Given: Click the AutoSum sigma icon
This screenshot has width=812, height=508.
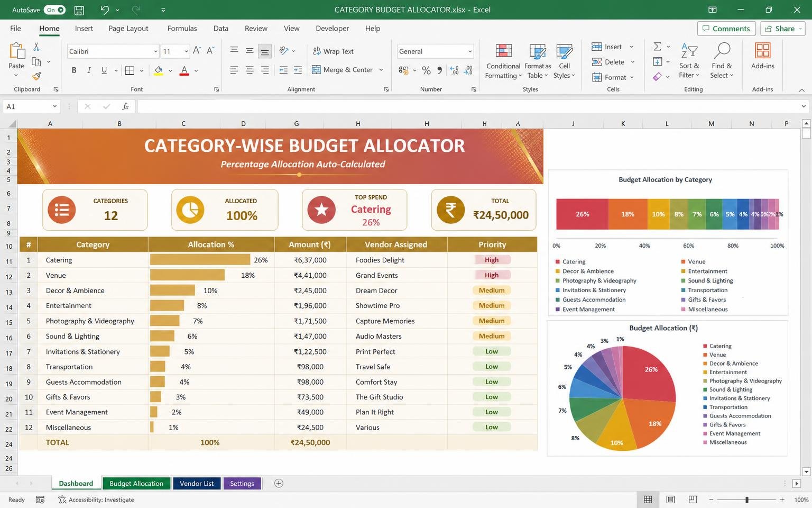Looking at the screenshot, I should 657,47.
